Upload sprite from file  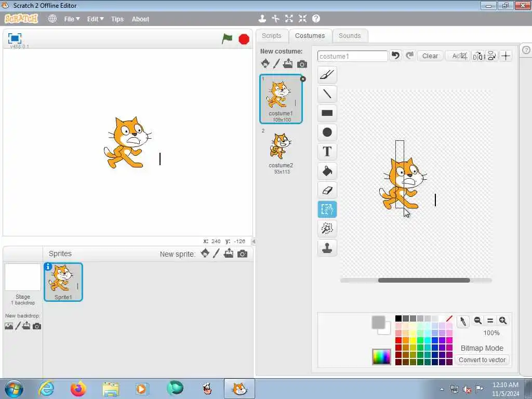point(229,253)
